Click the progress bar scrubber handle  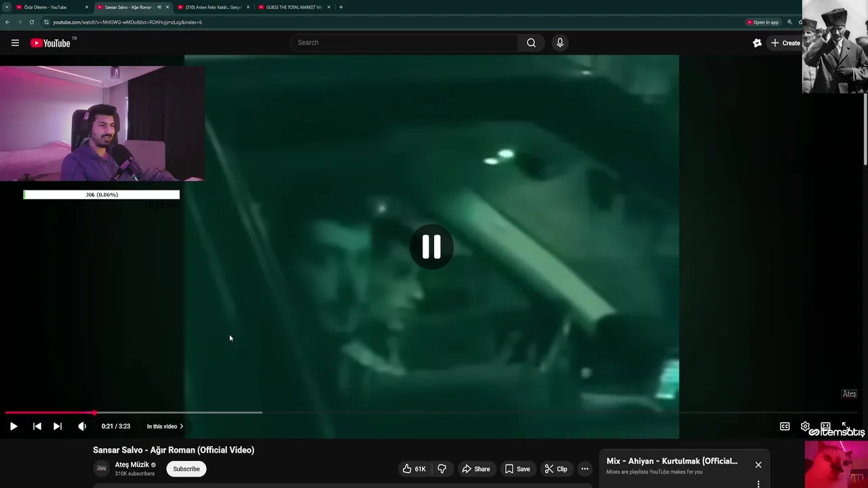[x=94, y=412]
